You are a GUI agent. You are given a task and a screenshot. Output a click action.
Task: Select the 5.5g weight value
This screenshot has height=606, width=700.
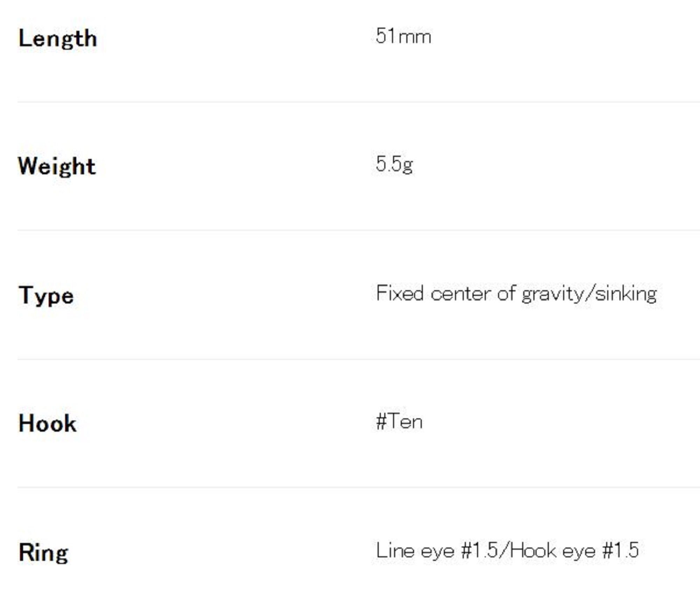click(x=394, y=164)
